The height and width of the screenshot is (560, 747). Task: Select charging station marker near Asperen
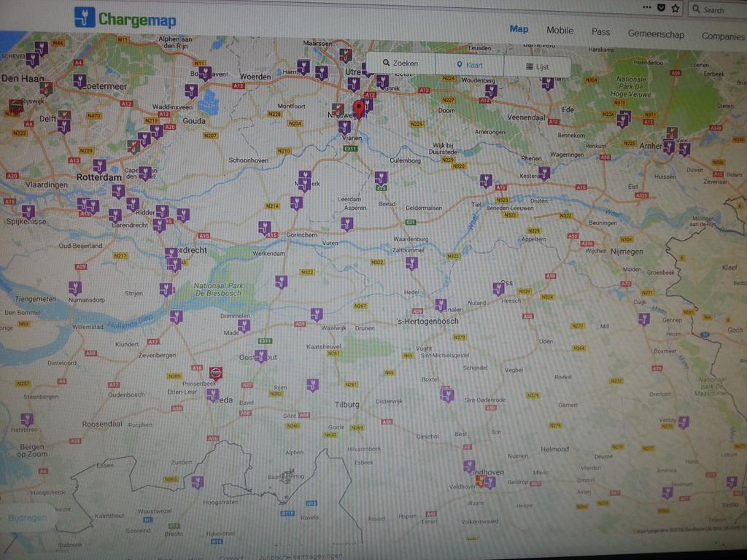(x=347, y=224)
